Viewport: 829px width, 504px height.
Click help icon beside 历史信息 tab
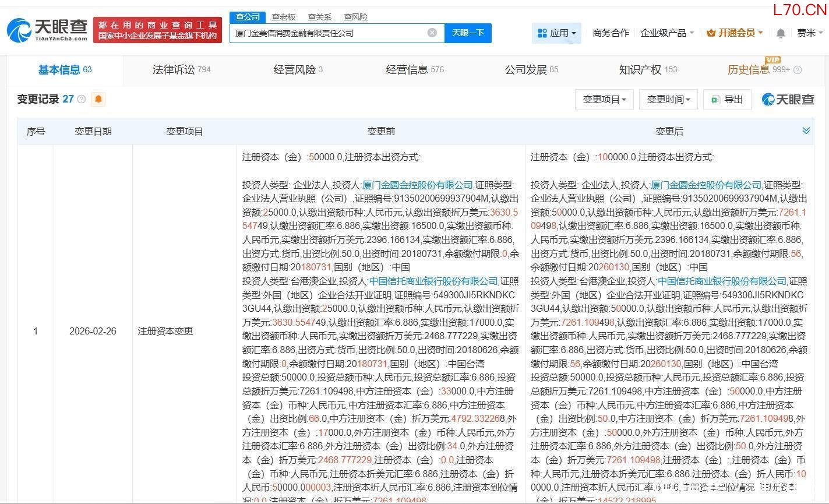[798, 70]
